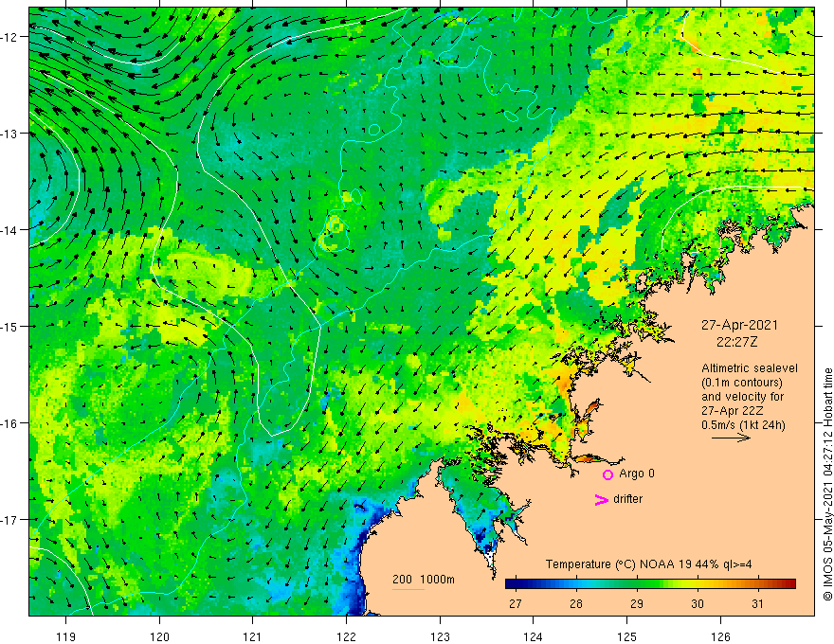
Task: Click the '27-Apr-2021' date text
Action: [x=739, y=325]
